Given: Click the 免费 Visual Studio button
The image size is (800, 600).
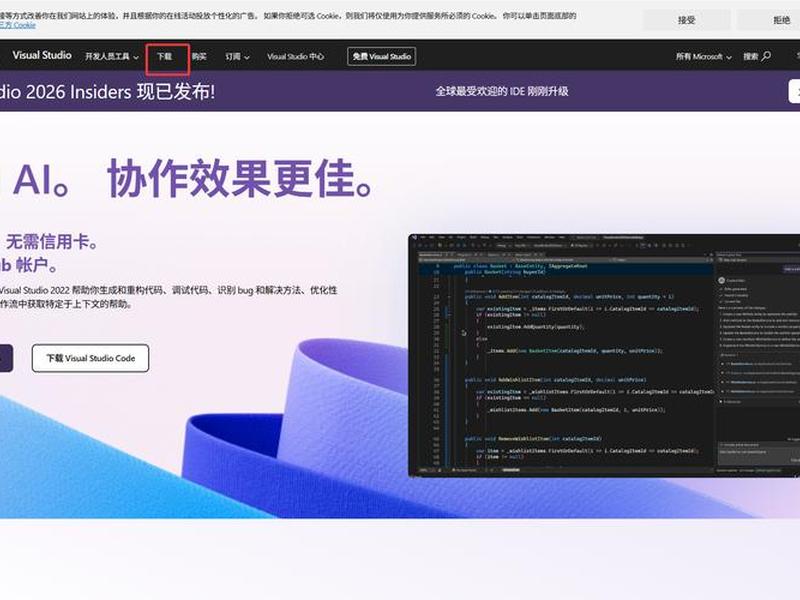Looking at the screenshot, I should tap(382, 57).
